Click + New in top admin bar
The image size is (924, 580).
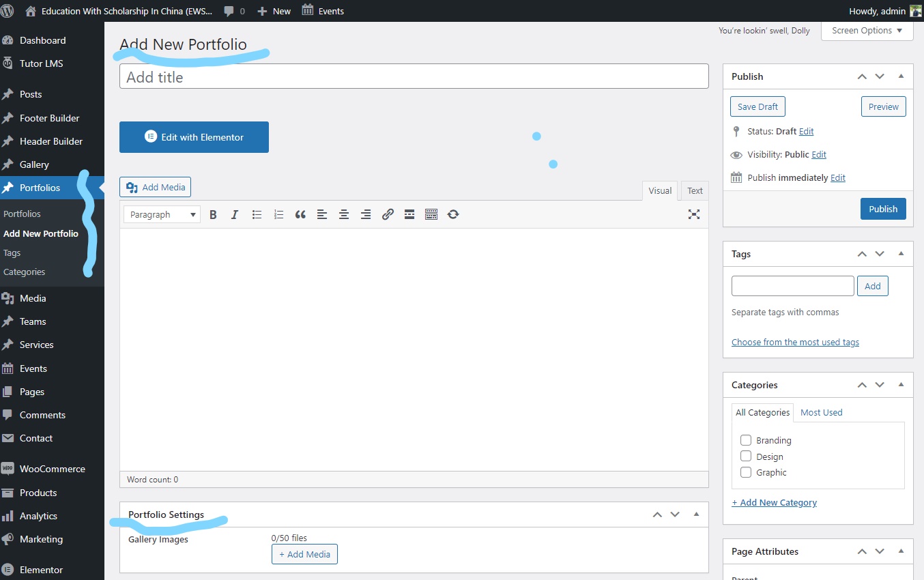[x=274, y=11]
